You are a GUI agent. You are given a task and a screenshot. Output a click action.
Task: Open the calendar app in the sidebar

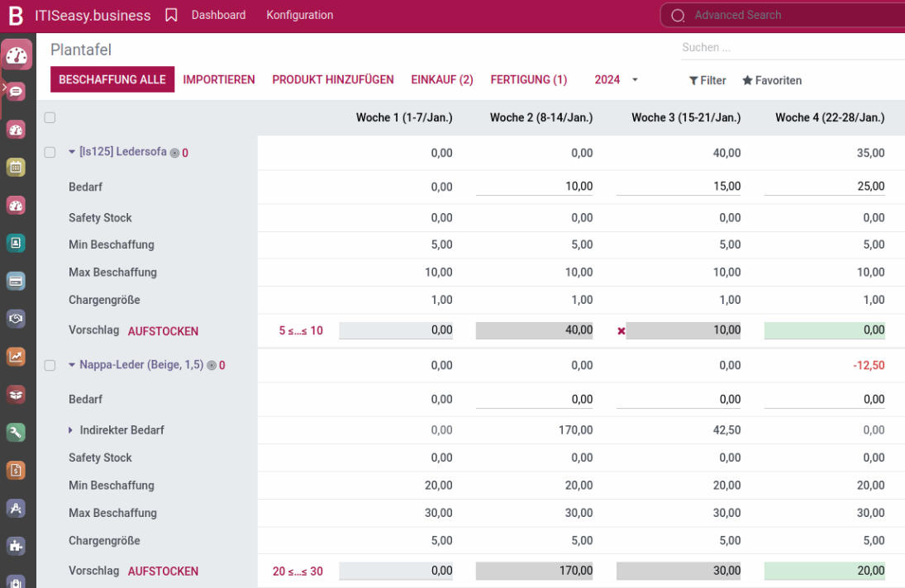16,168
